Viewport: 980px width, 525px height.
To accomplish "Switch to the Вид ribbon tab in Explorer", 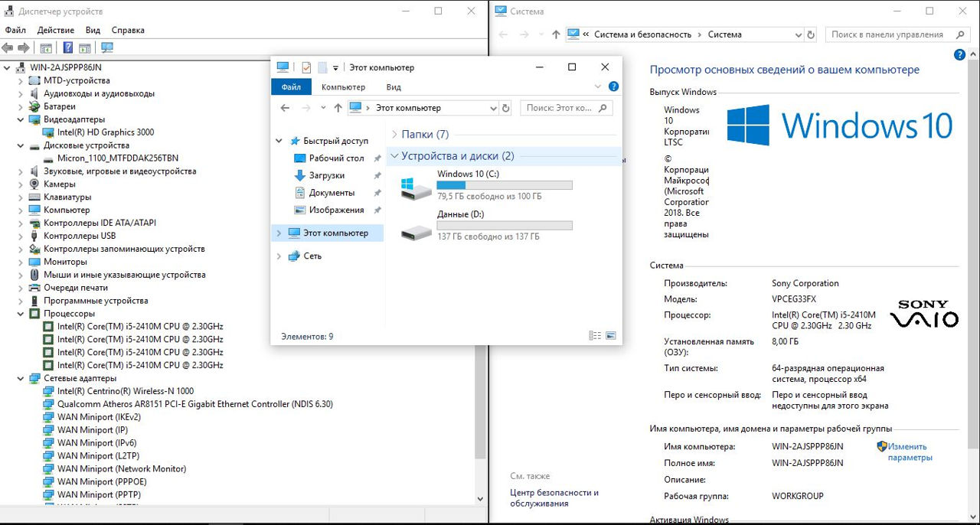I will [394, 87].
